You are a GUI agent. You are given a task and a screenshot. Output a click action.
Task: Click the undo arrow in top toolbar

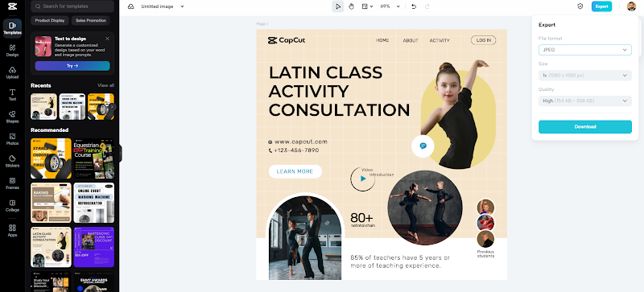coord(414,6)
